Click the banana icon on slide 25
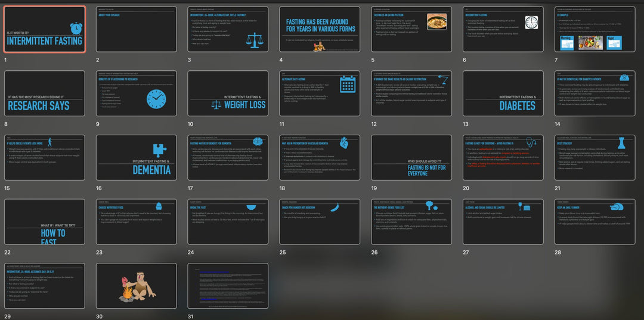The height and width of the screenshot is (320, 644). point(335,207)
